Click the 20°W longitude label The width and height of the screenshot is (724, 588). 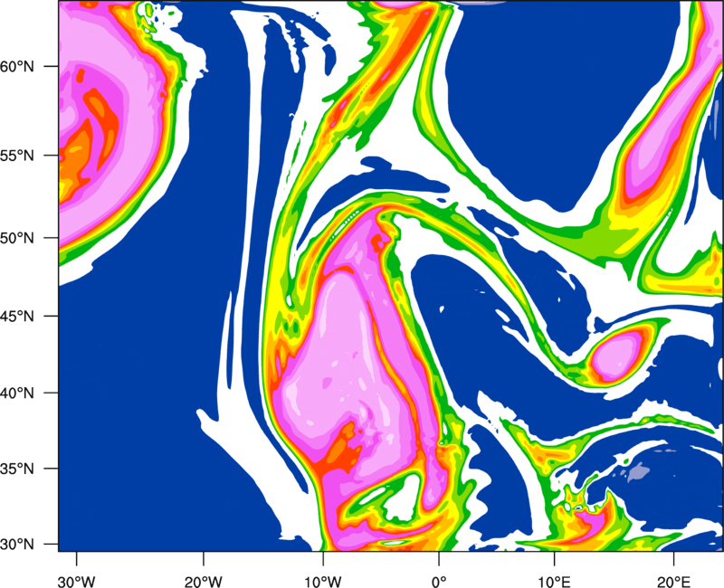[203, 582]
